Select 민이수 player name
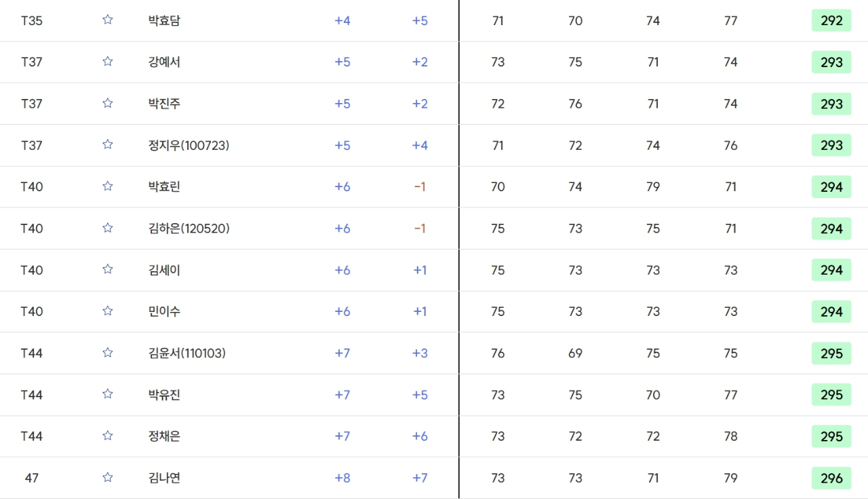This screenshot has width=868, height=499. coord(164,312)
